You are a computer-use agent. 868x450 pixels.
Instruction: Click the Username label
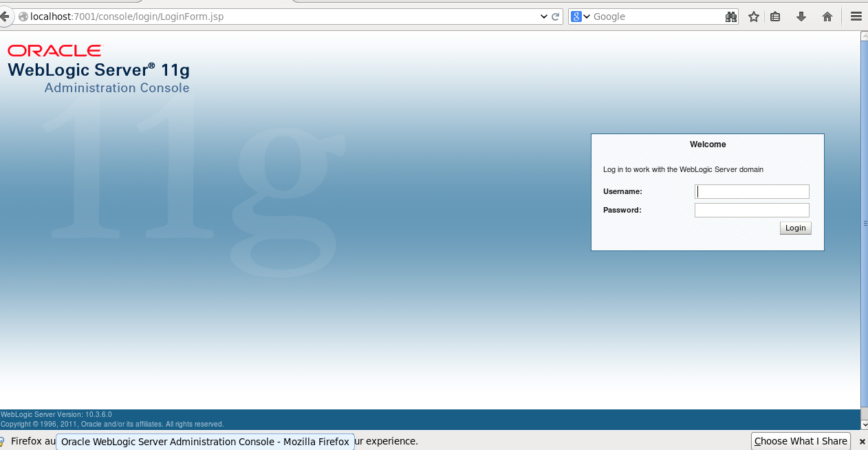[622, 191]
